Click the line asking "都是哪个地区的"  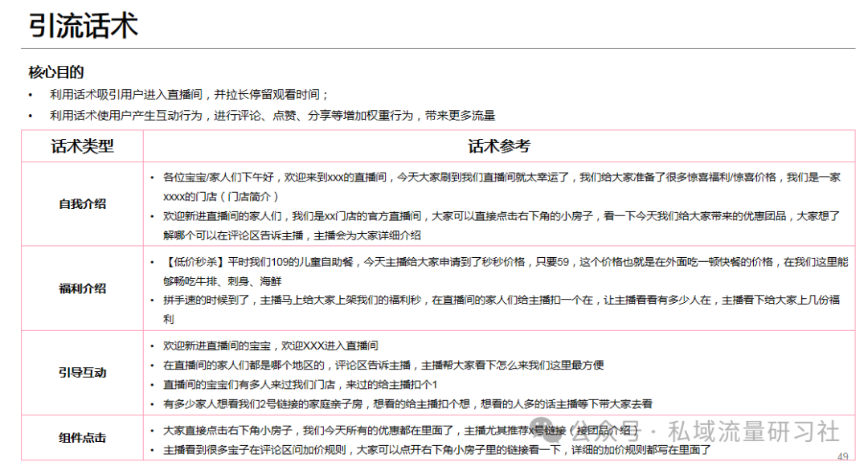point(383,366)
